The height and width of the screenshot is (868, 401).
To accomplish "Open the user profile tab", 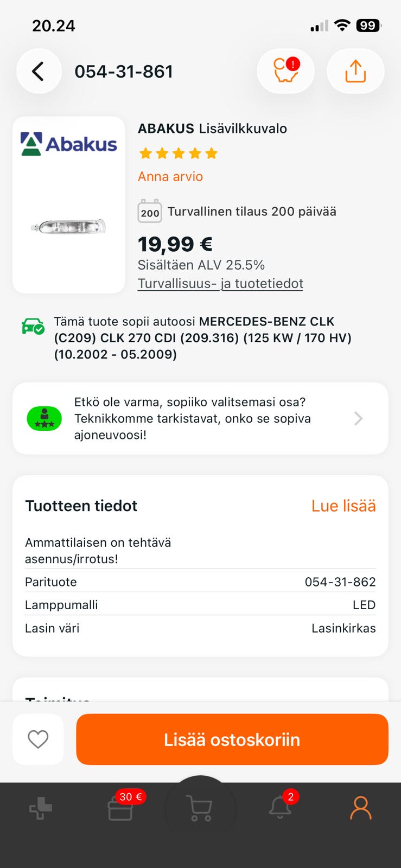I will (360, 808).
